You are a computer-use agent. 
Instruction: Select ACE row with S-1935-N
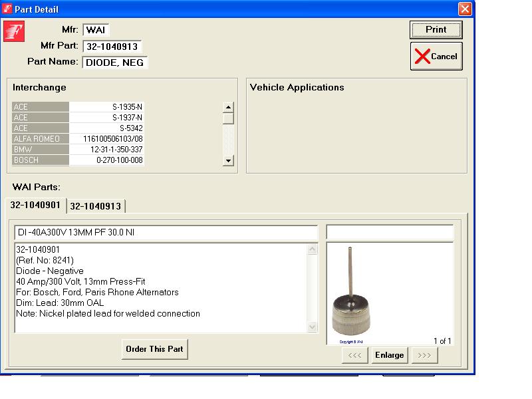(78, 107)
